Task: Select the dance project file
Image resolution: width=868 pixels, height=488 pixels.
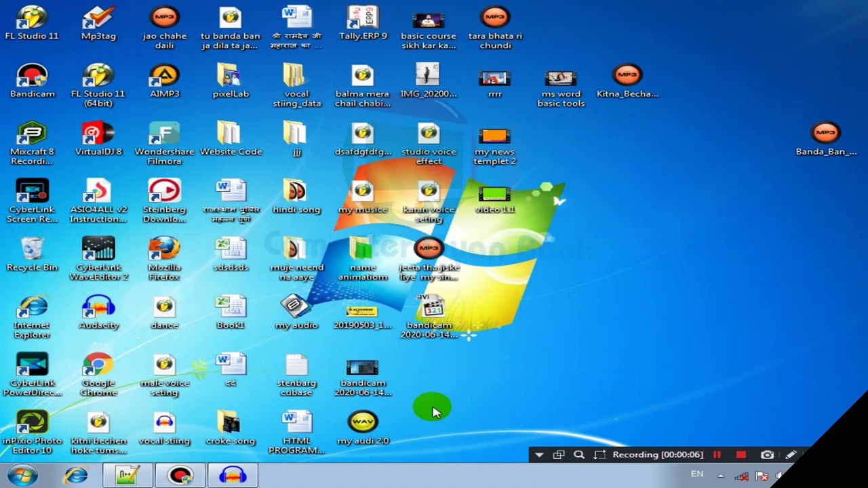Action: [x=164, y=312]
